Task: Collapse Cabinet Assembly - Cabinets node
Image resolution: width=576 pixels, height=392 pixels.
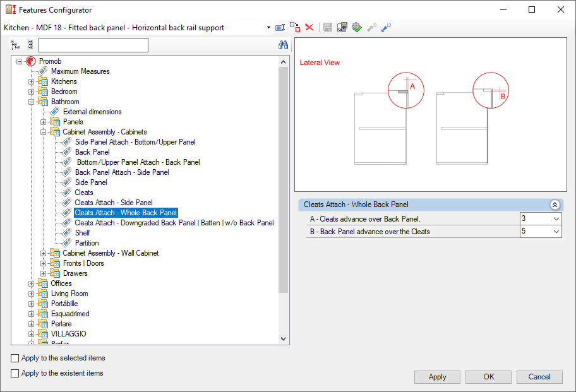Action: (43, 132)
